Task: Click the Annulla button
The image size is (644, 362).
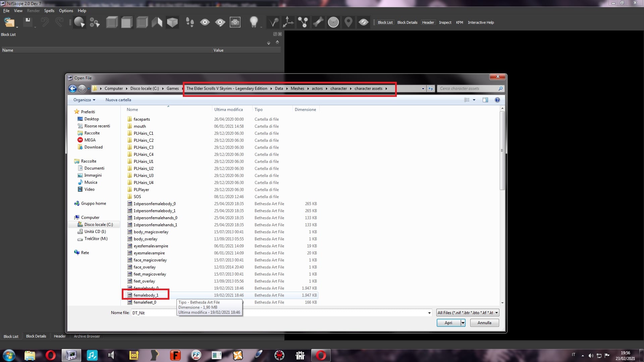Action: click(x=484, y=323)
